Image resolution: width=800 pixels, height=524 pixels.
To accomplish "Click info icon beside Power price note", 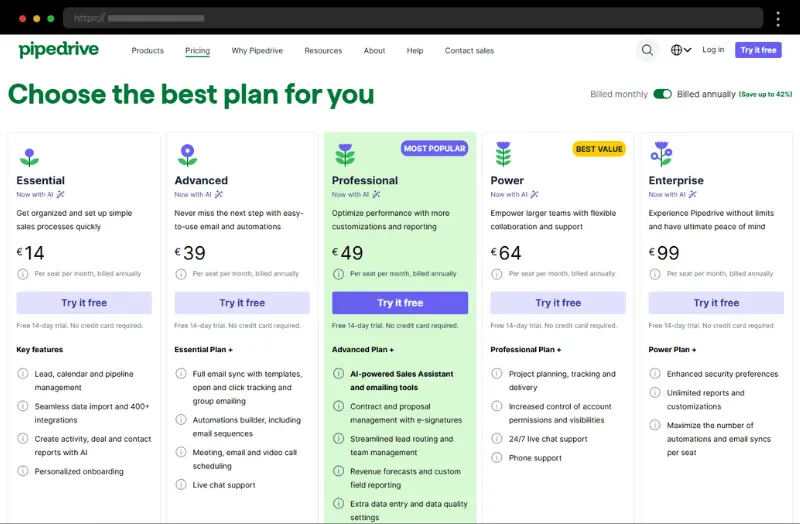I will (x=496, y=274).
